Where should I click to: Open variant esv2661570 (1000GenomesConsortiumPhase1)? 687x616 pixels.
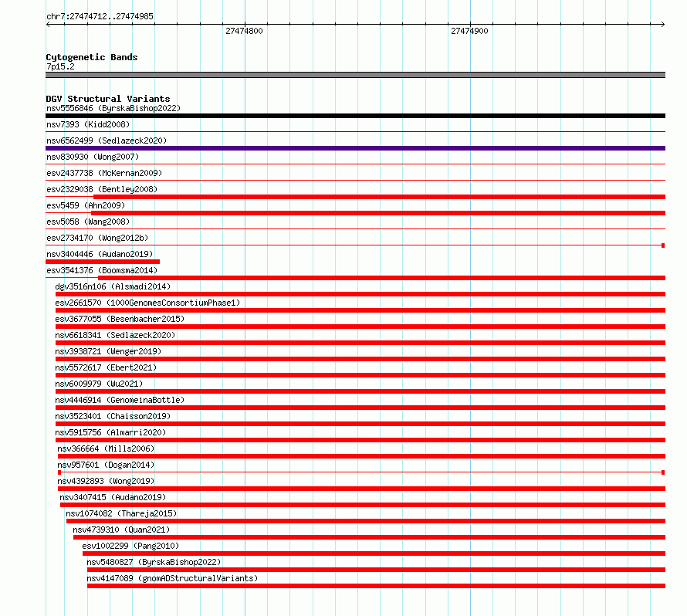tap(147, 303)
